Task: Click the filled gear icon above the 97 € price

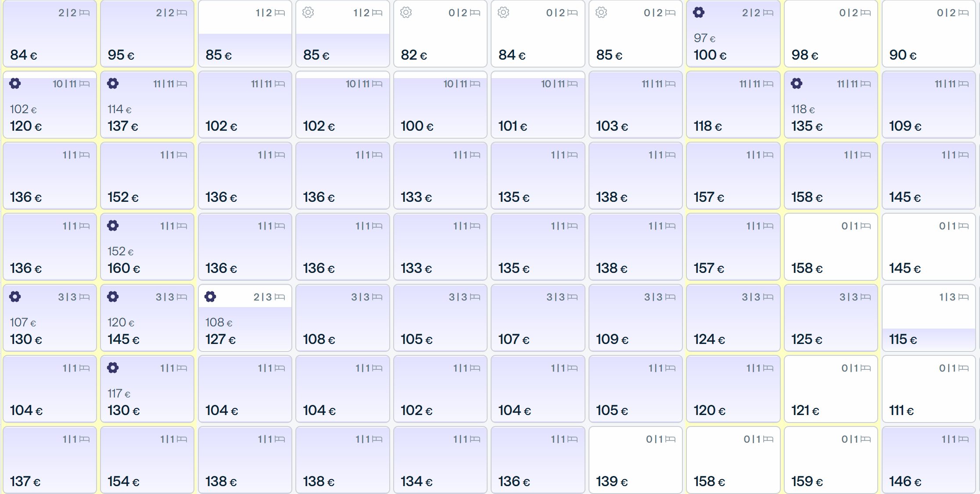Action: [x=699, y=13]
